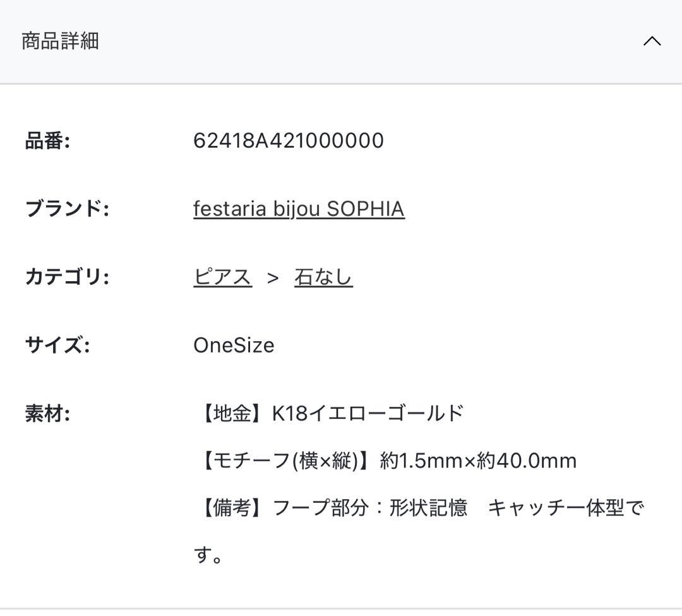Click the モチーフ dimensions line
This screenshot has height=616, width=682.
click(386, 461)
